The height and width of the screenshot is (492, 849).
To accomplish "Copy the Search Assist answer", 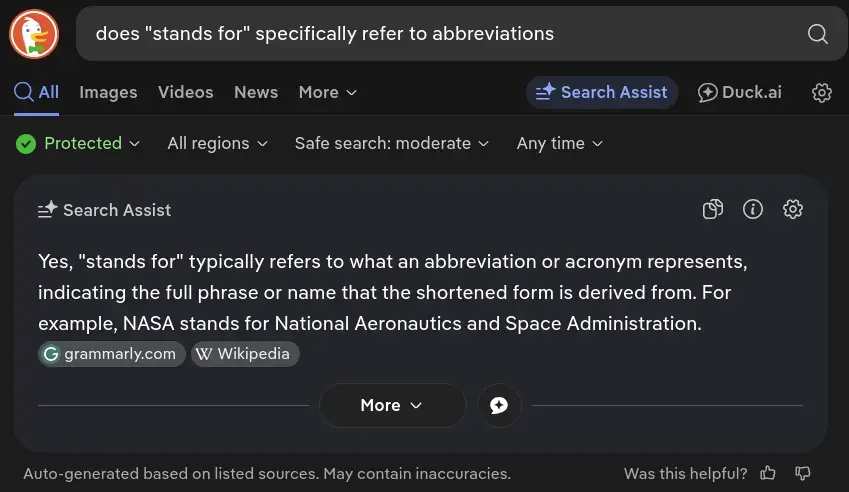I will 713,209.
